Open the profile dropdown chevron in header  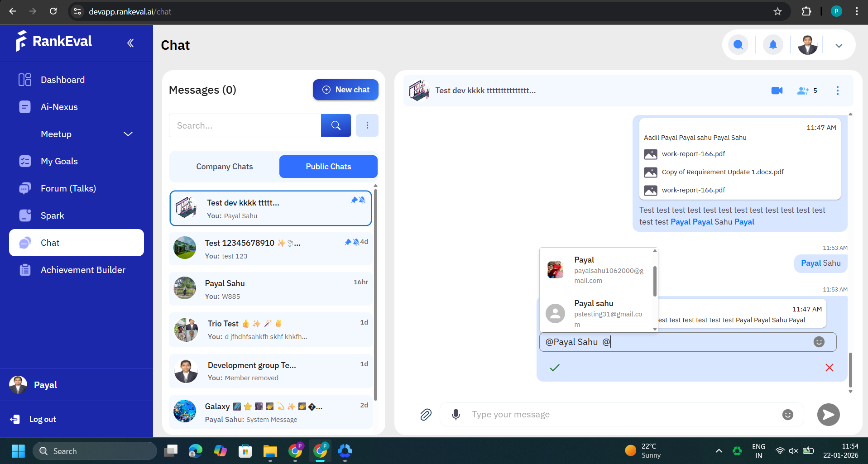(839, 45)
